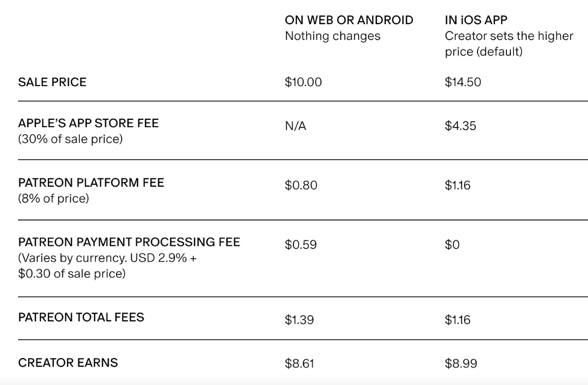Click the N/A app store fee cell

296,126
